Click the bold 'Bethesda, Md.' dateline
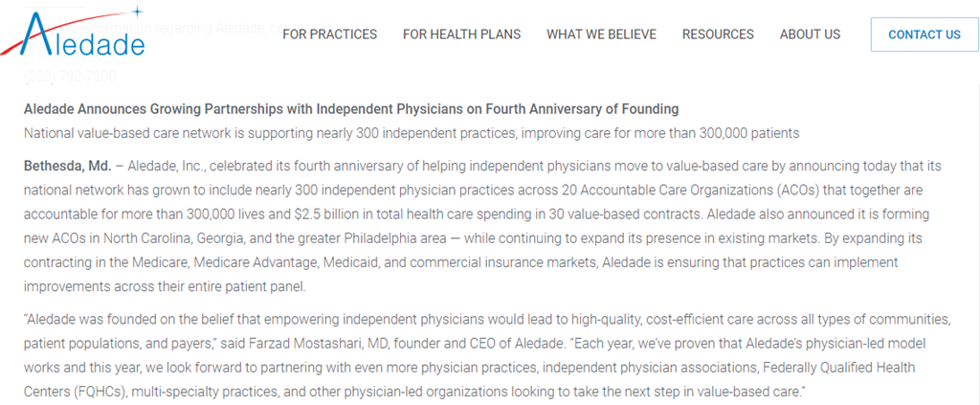 (x=68, y=167)
